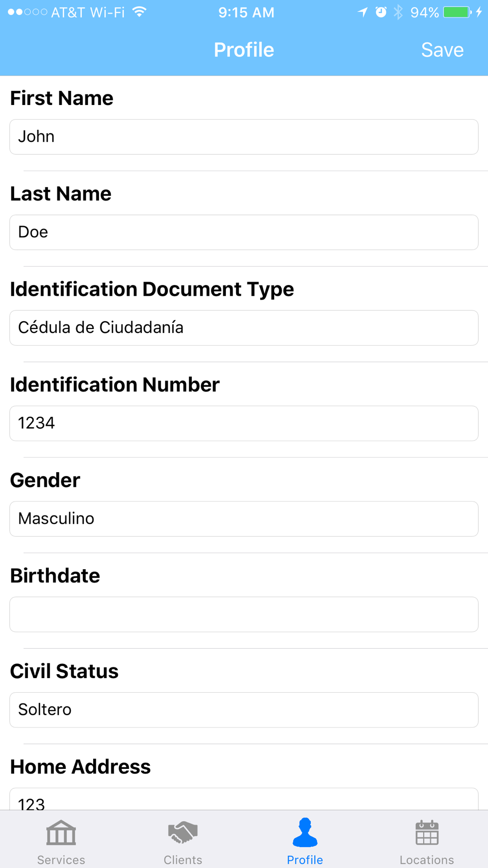The width and height of the screenshot is (488, 868).
Task: Edit the First Name field
Action: click(x=244, y=137)
